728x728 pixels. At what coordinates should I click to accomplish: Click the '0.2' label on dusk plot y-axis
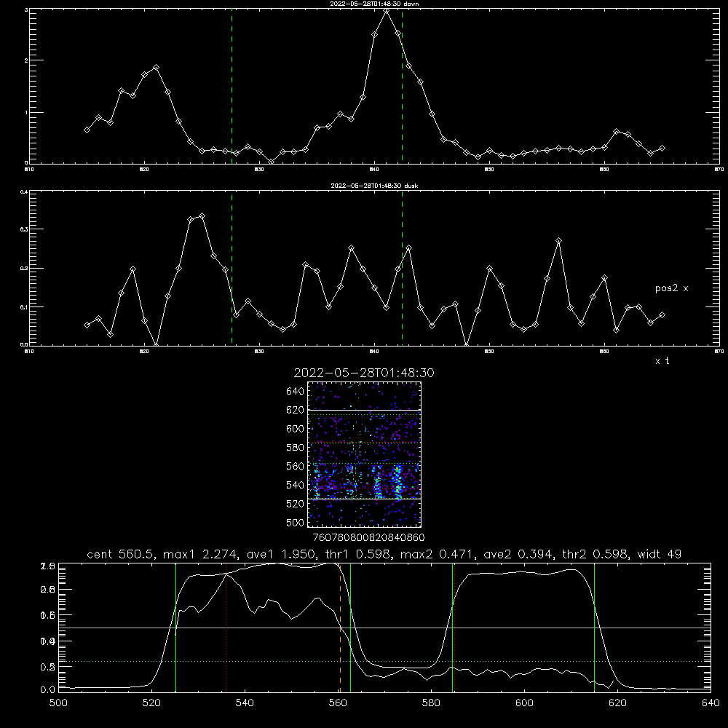[24, 269]
